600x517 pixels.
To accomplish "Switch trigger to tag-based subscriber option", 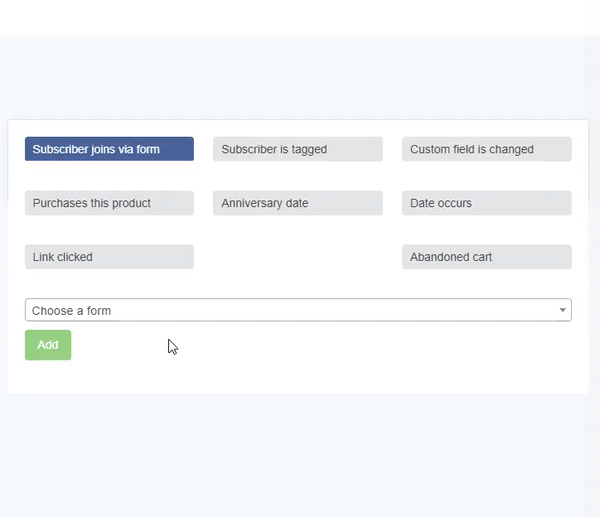I will pyautogui.click(x=298, y=149).
